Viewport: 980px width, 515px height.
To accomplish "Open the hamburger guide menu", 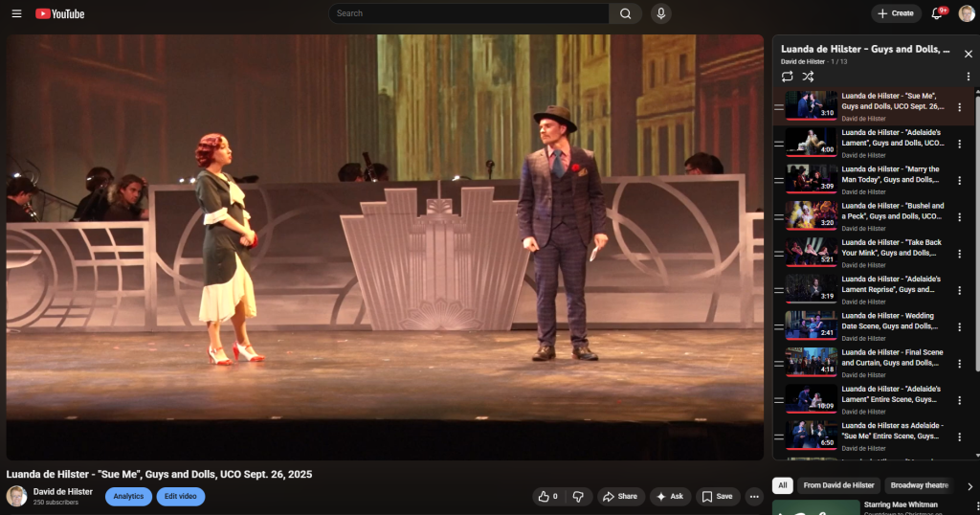I will click(x=16, y=13).
